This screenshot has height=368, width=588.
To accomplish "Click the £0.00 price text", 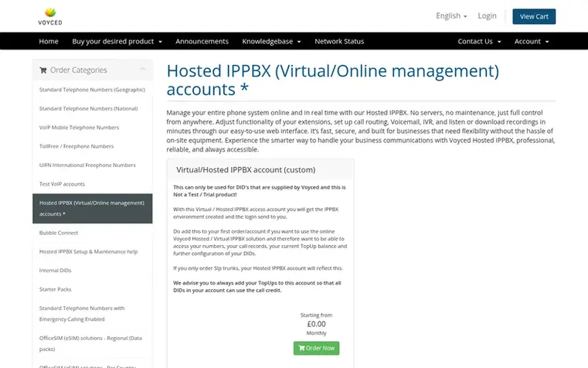I will 316,324.
